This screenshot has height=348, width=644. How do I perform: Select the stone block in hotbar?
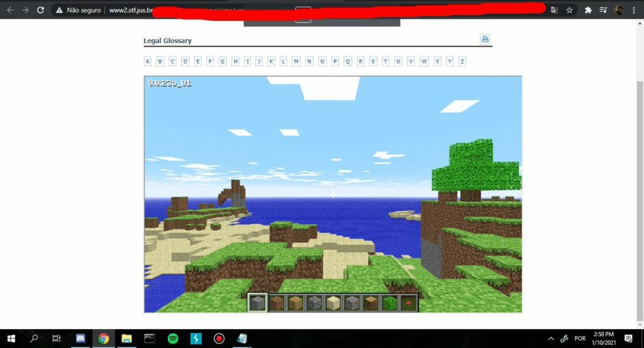258,303
